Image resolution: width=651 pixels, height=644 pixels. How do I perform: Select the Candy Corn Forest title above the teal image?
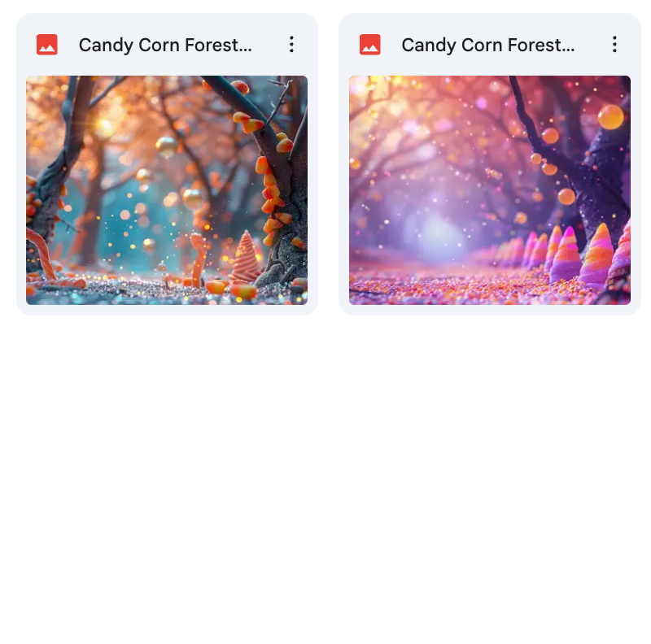[x=165, y=46]
